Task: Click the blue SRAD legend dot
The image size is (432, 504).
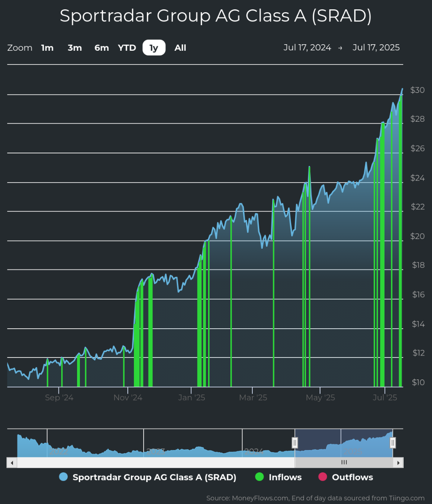Action: (63, 477)
